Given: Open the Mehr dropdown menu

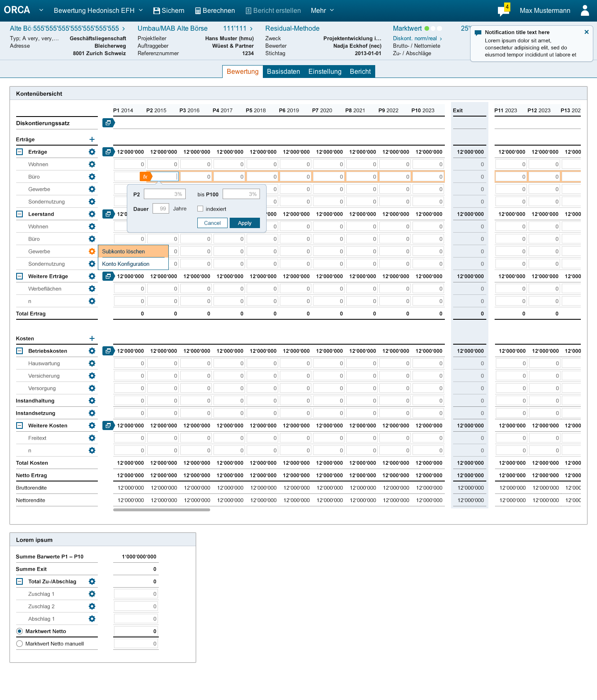Looking at the screenshot, I should [322, 10].
